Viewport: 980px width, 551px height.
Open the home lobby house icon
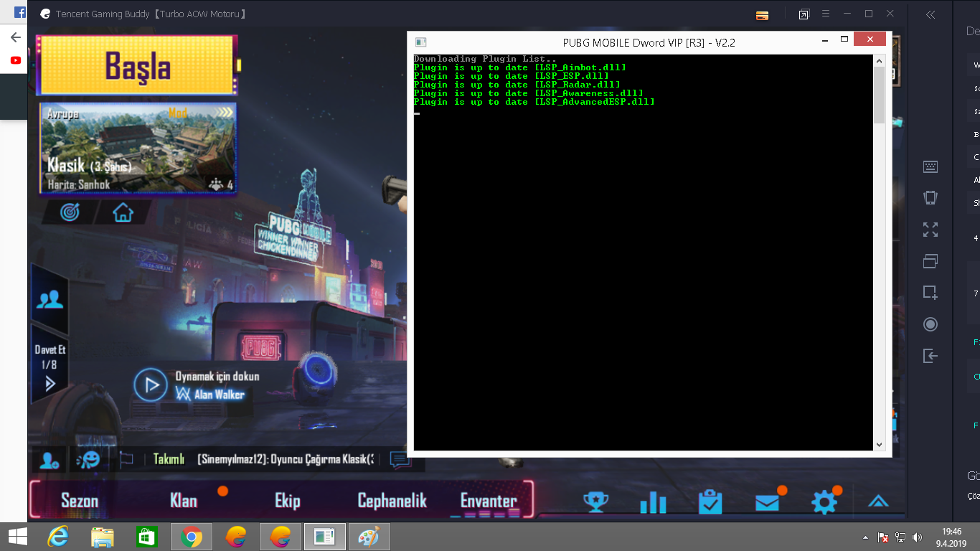pyautogui.click(x=123, y=212)
